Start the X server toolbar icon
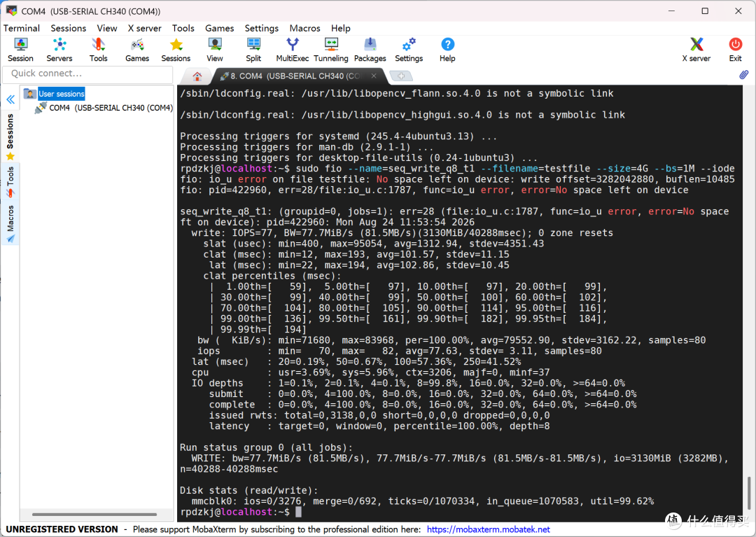Image resolution: width=756 pixels, height=537 pixels. point(696,50)
